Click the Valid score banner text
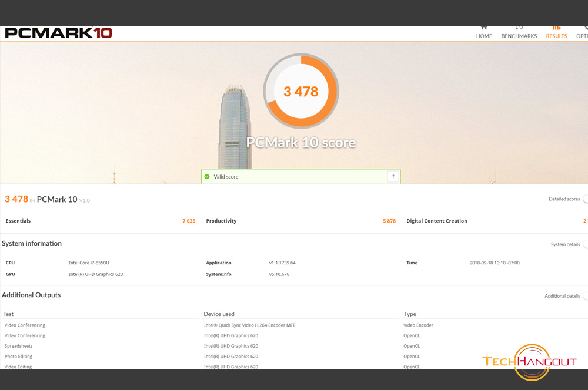 [x=226, y=177]
